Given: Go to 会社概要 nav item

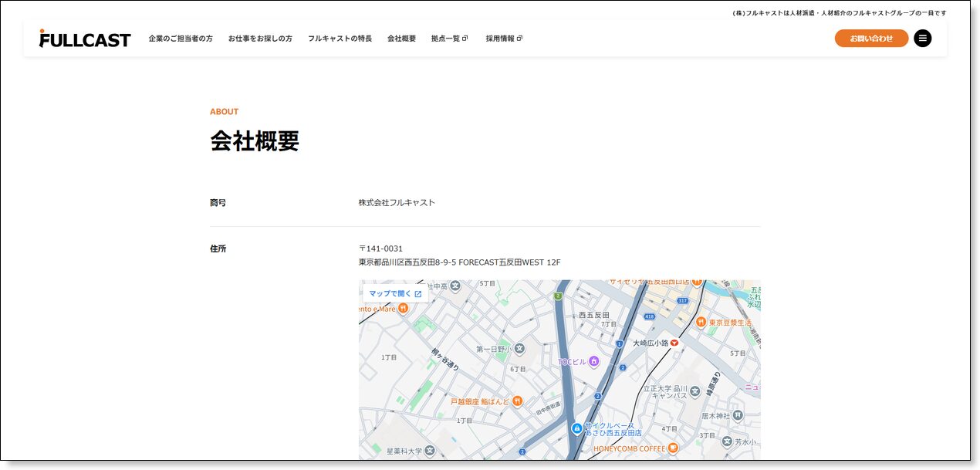Looking at the screenshot, I should pos(401,39).
